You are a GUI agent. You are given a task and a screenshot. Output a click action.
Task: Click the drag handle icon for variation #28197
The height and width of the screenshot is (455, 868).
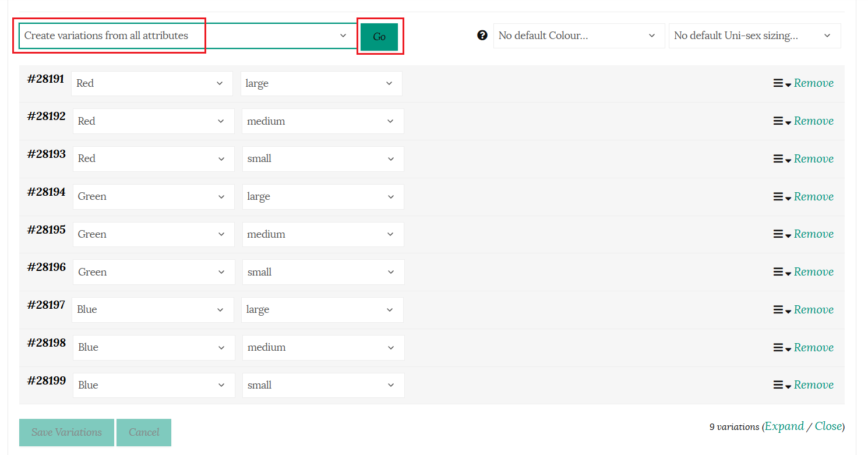pyautogui.click(x=778, y=310)
